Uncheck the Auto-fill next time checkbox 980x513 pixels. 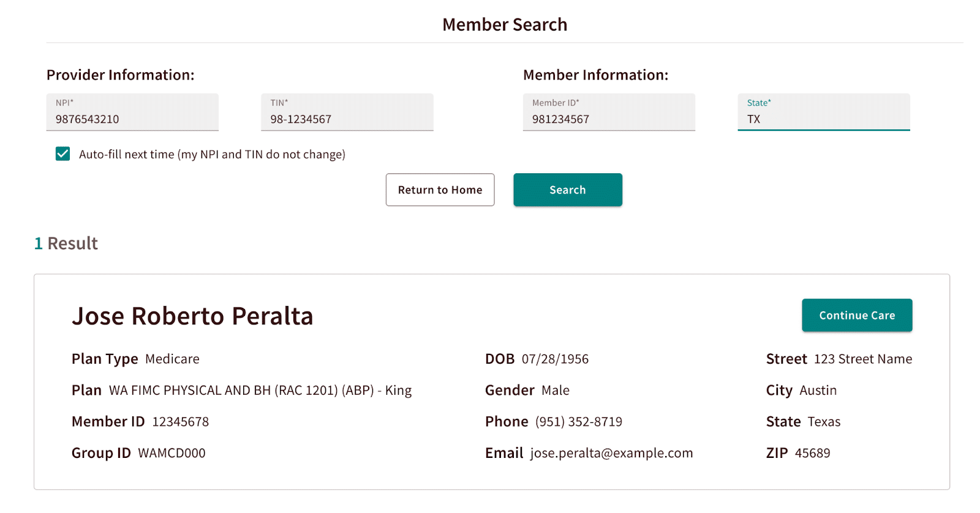(62, 154)
